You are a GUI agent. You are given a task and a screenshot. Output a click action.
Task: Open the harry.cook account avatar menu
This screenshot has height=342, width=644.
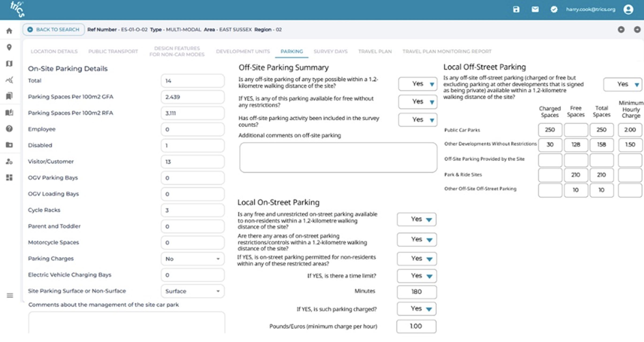[628, 10]
